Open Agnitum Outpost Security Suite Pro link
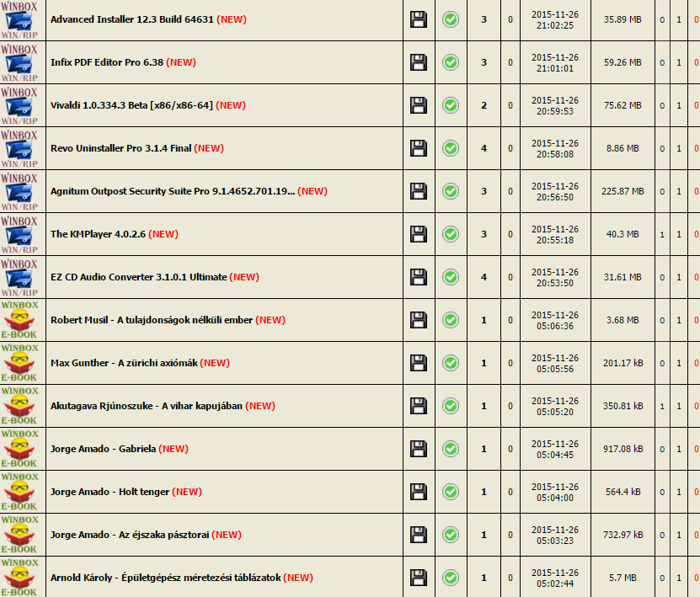This screenshot has width=700, height=597. coord(173,191)
